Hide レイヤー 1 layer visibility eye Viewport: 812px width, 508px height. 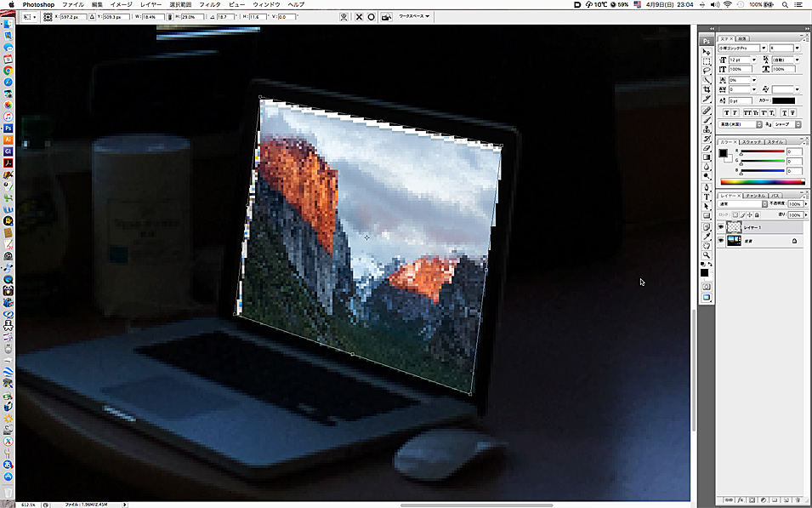click(721, 227)
